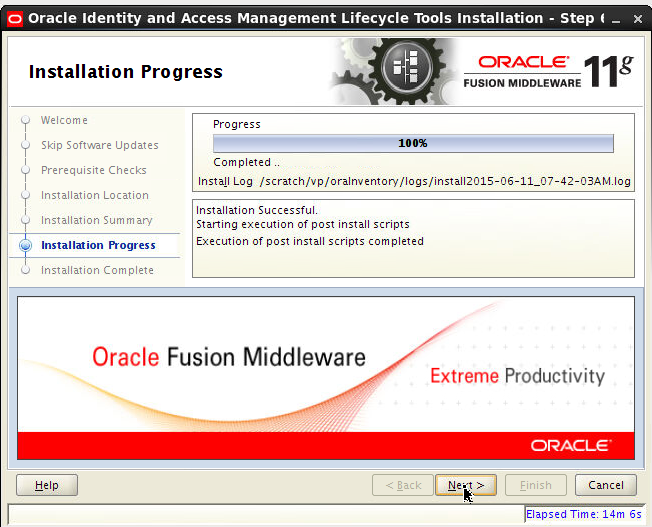Click the Cancel button

(605, 485)
